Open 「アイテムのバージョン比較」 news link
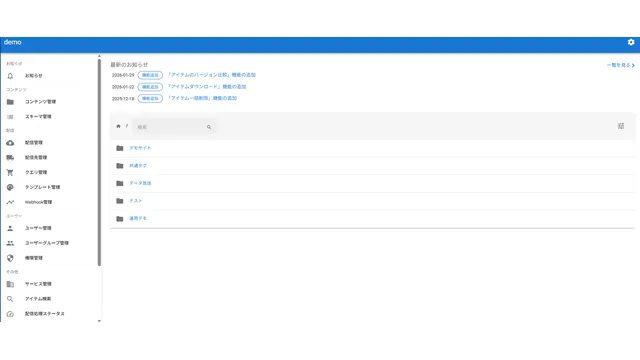Image resolution: width=640 pixels, height=360 pixels. 211,75
